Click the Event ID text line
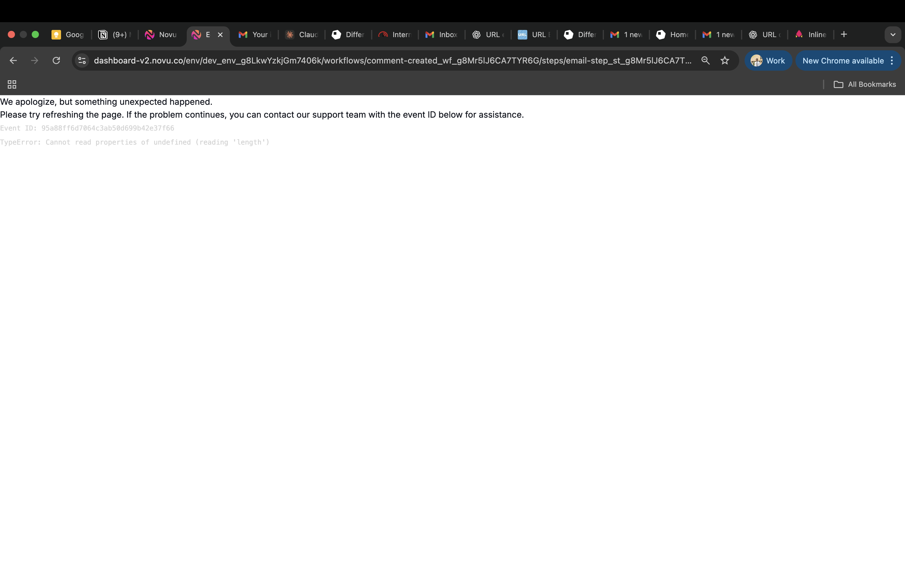Screen dimensions: 905x588 click(x=87, y=128)
